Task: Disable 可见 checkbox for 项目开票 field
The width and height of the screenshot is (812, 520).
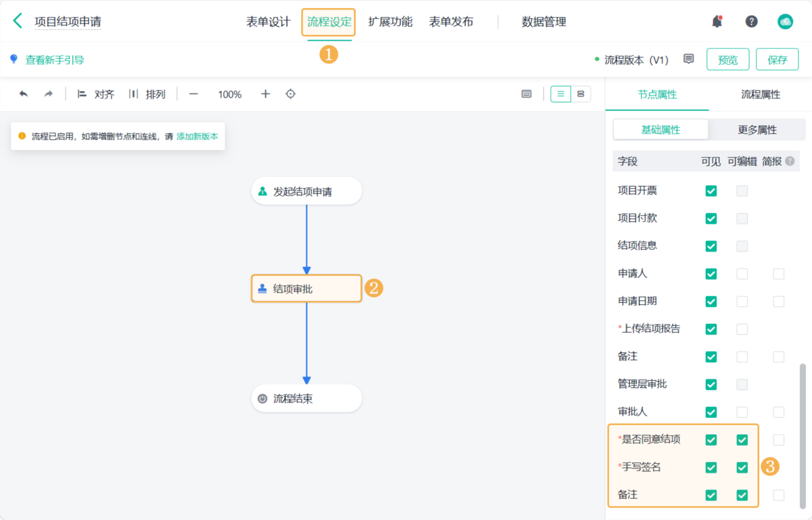Action: tap(710, 191)
